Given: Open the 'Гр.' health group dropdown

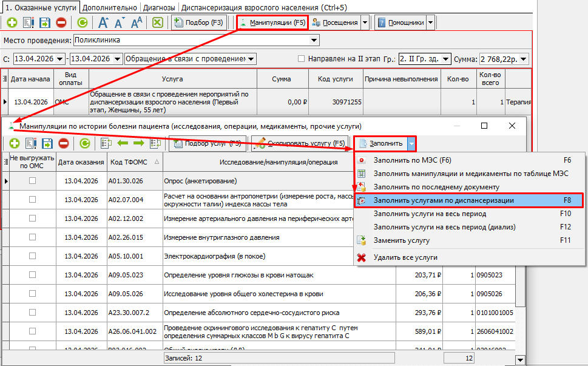Looking at the screenshot, I should point(446,59).
